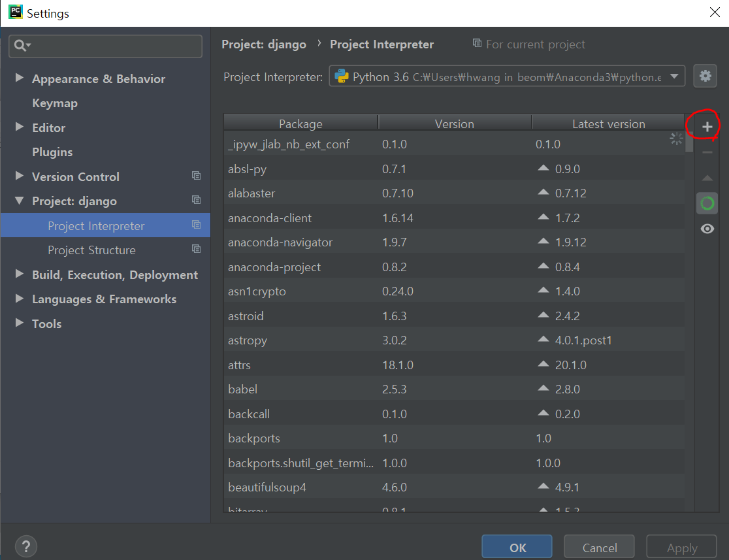Expand the Tools section
Screen dimensions: 729x560
tap(19, 323)
